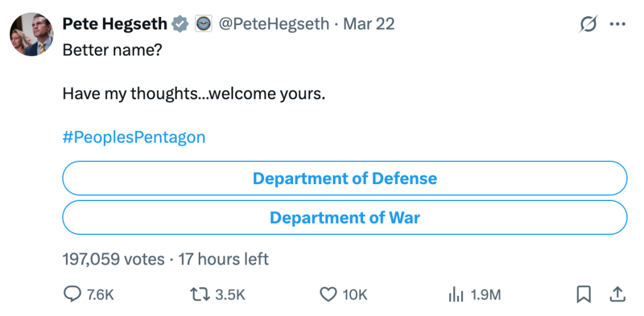Open the #PeoplesPentagon hashtag

coord(134,137)
